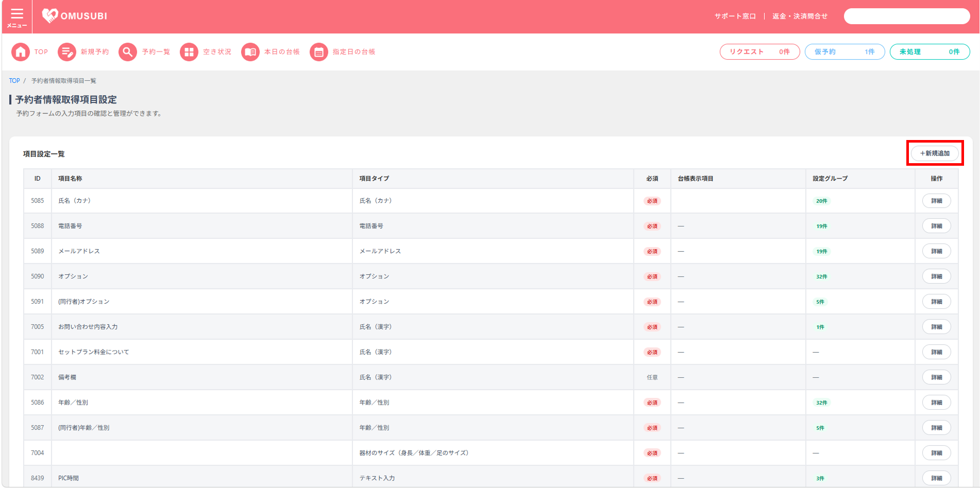Click 32件 group badge for ID 5090
This screenshot has width=980, height=489.
pyautogui.click(x=821, y=277)
